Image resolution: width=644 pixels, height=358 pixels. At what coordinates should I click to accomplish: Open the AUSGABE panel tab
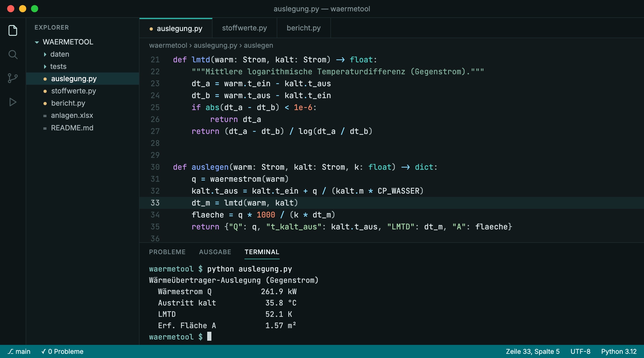pyautogui.click(x=215, y=252)
